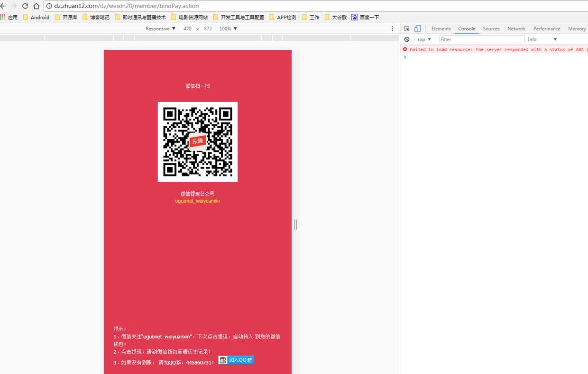Go to home page icon
588x374 pixels.
[36, 6]
